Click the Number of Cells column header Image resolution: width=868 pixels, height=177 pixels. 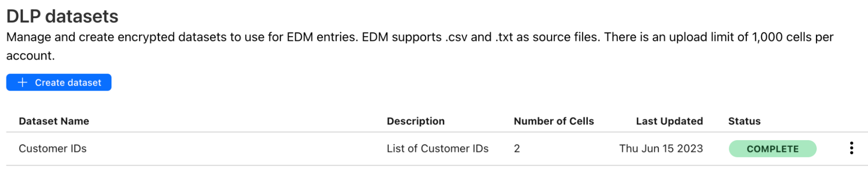pyautogui.click(x=554, y=121)
